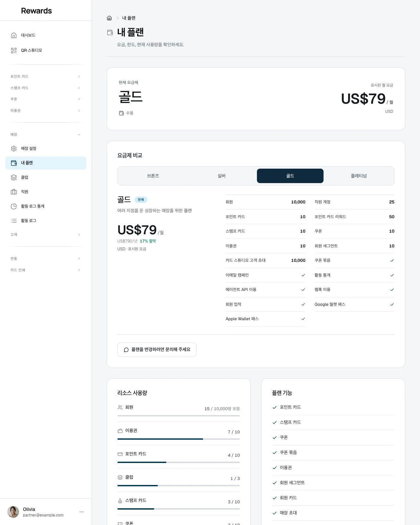Click the 활동 로그 통계 pie chart icon
The height and width of the screenshot is (525, 420).
pos(14,206)
